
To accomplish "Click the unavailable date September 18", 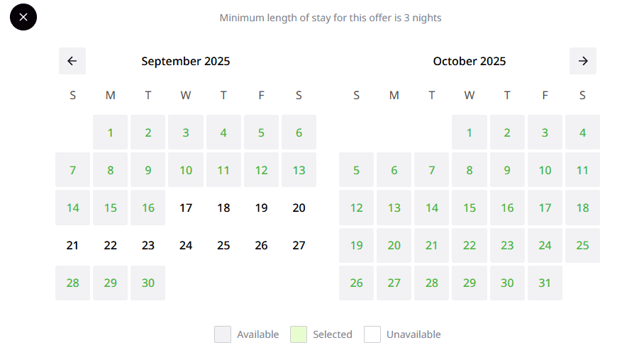I will coord(223,208).
